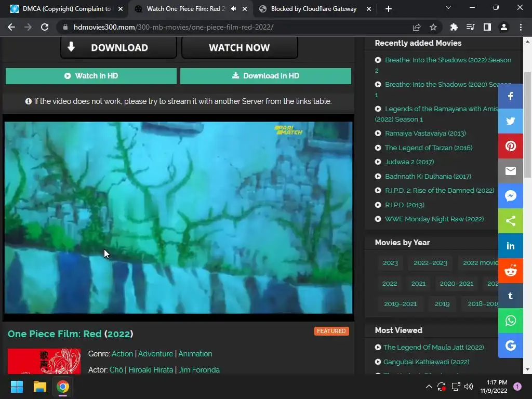Open actor Hiroaki Hirata link
The image size is (532, 399).
pos(151,370)
